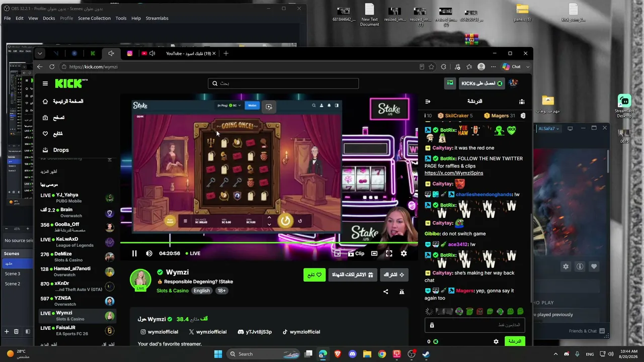
Task: Open the Slots & Casino category link
Action: coord(173,291)
